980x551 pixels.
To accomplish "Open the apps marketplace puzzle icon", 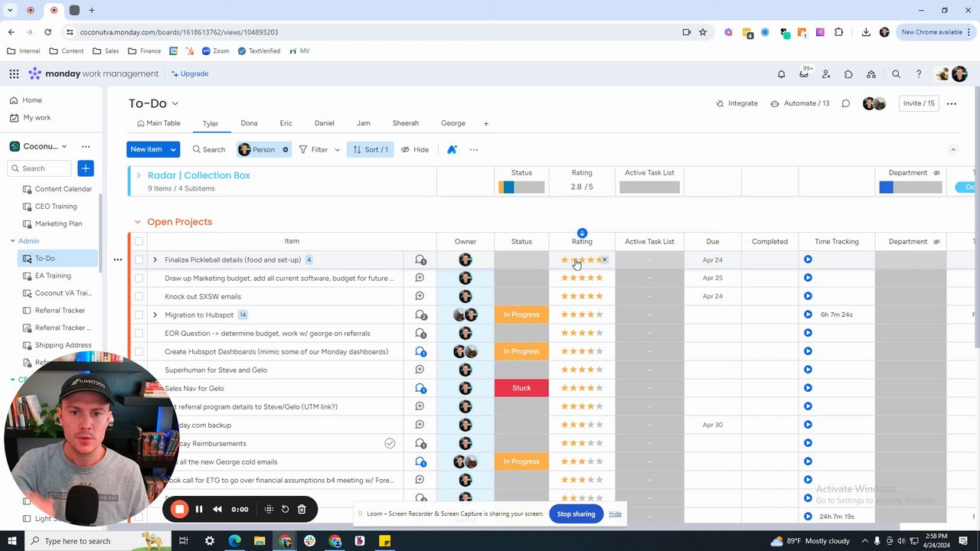I will coord(848,73).
